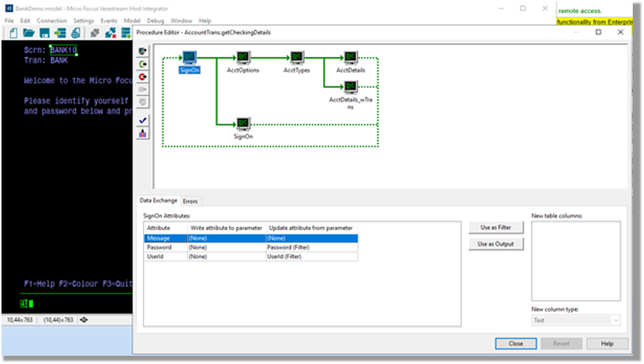644x364 pixels.
Task: Select the highlighted SignOn node in diagram
Action: click(x=190, y=62)
